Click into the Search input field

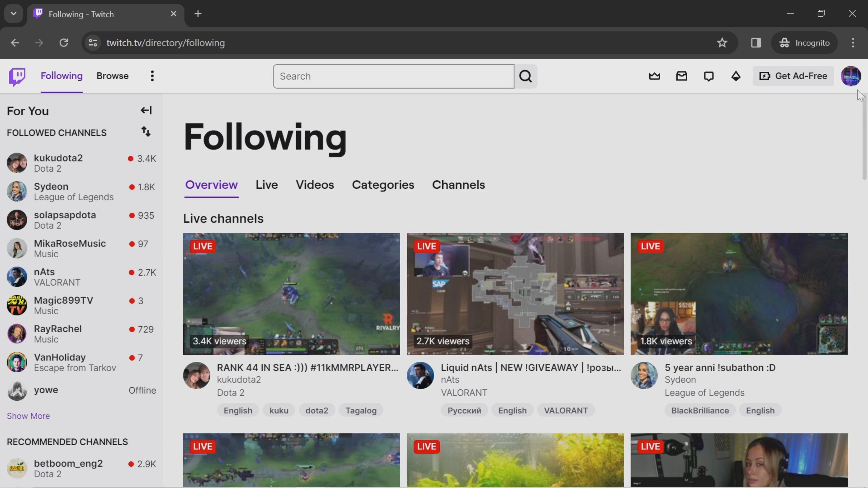[x=393, y=76]
